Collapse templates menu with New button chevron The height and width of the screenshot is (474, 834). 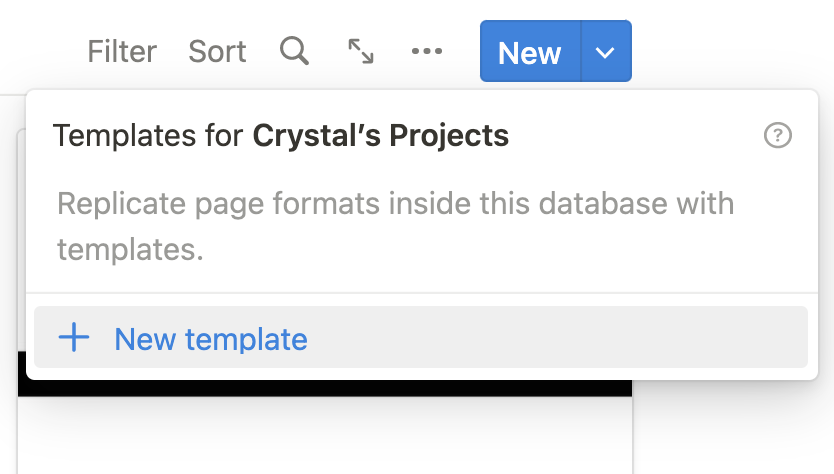tap(606, 52)
